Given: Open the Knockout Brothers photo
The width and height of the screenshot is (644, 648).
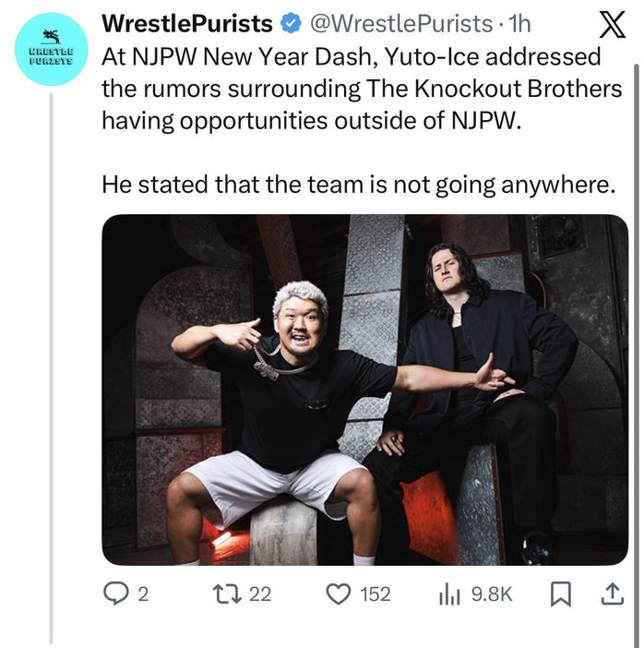Looking at the screenshot, I should (364, 390).
